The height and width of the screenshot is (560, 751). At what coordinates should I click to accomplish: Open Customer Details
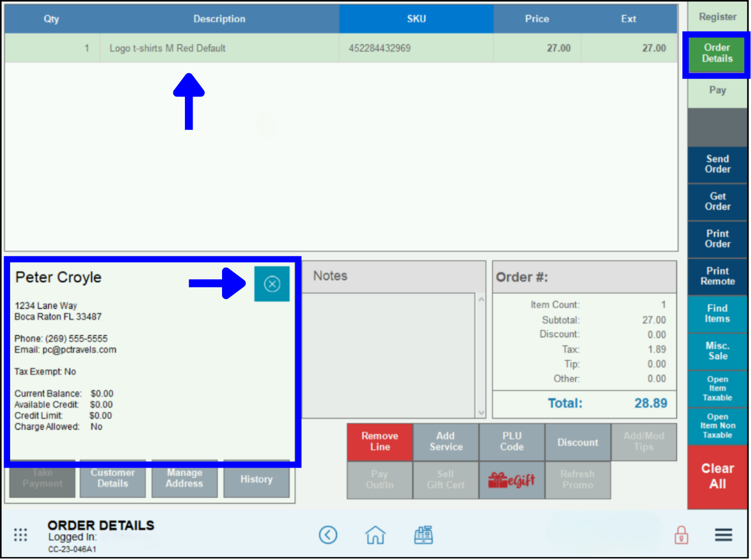112,479
